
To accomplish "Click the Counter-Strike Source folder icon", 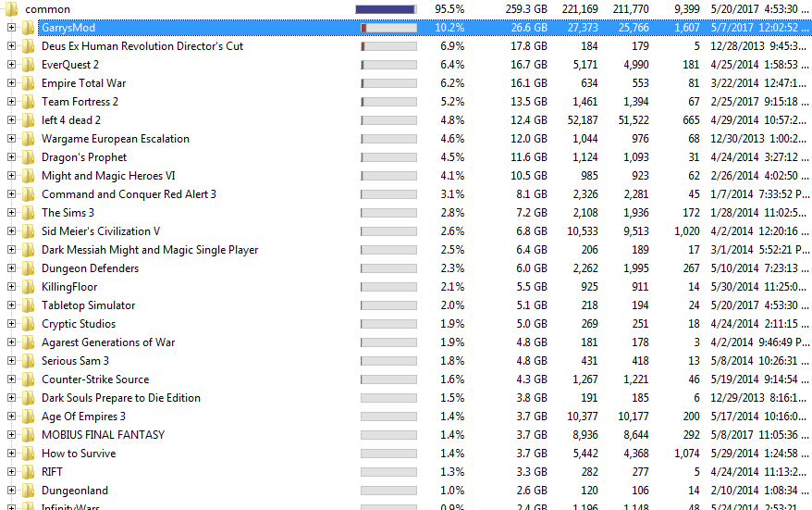I will coord(28,379).
